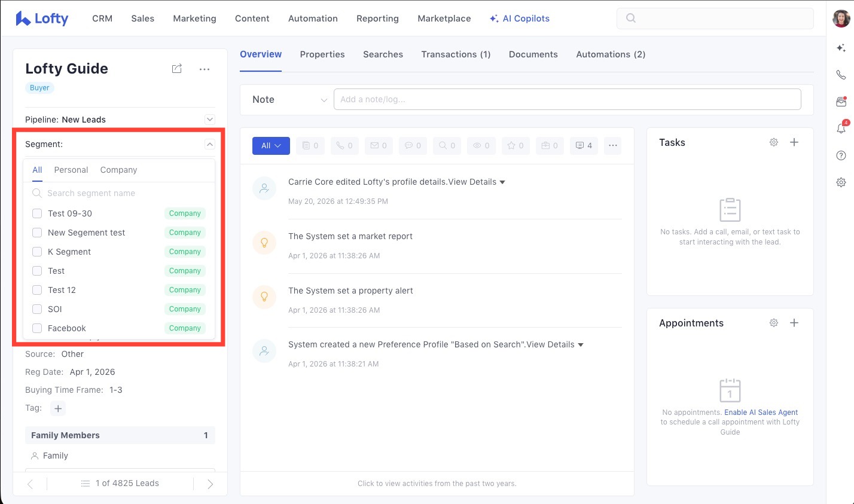Viewport: 854px width, 504px height.
Task: Add a new appointment with plus icon
Action: pos(794,323)
